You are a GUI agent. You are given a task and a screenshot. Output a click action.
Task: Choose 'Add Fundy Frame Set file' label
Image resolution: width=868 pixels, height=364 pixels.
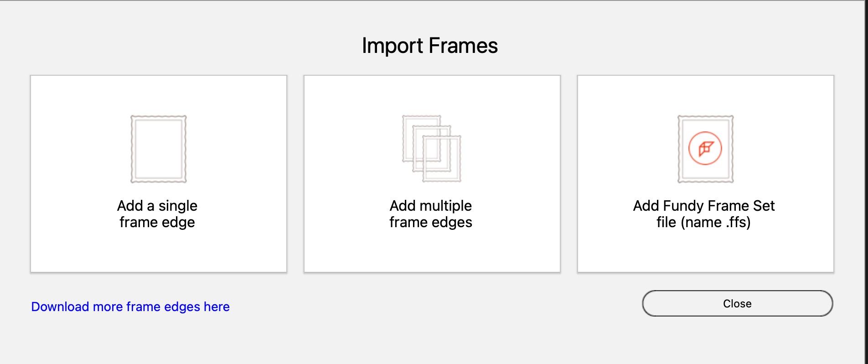click(703, 213)
